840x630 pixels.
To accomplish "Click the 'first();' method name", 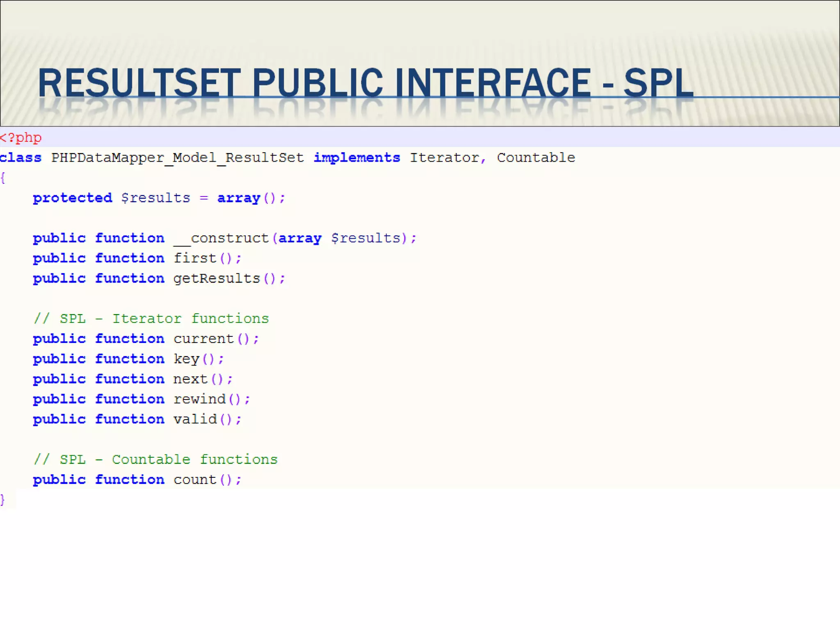I will tap(207, 258).
